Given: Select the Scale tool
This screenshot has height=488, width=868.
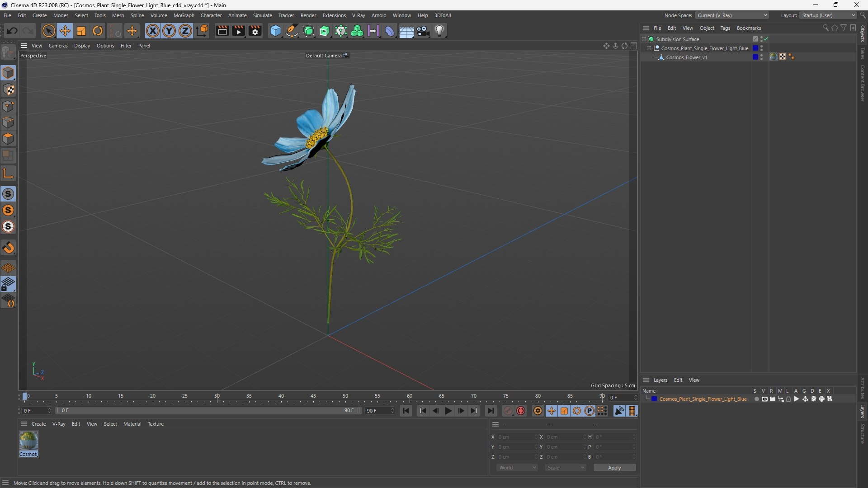Looking at the screenshot, I should (81, 31).
